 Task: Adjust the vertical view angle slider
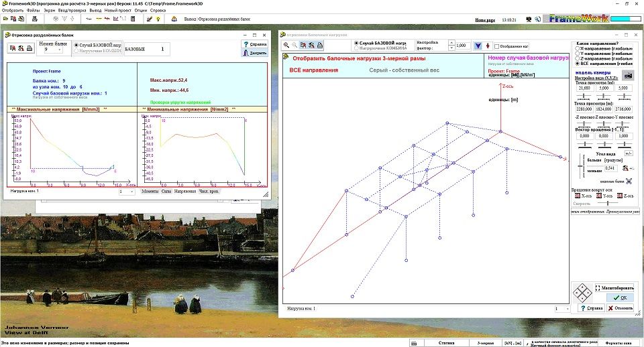[580, 166]
